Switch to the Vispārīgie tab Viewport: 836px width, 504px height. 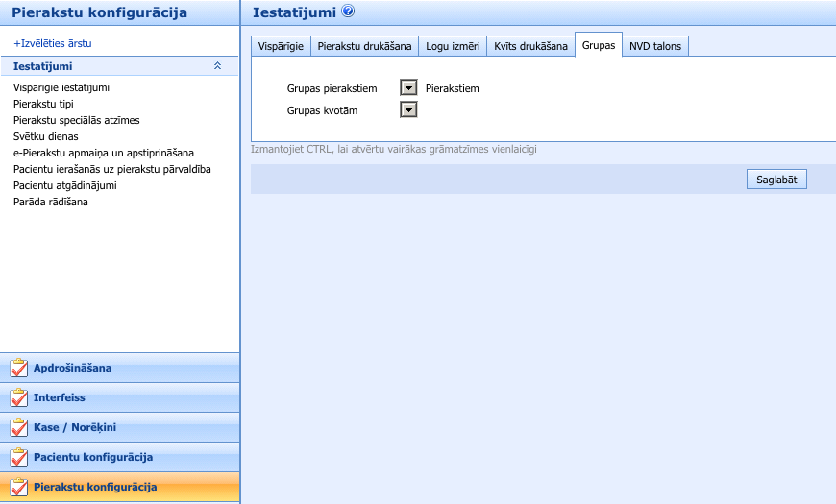(x=281, y=46)
